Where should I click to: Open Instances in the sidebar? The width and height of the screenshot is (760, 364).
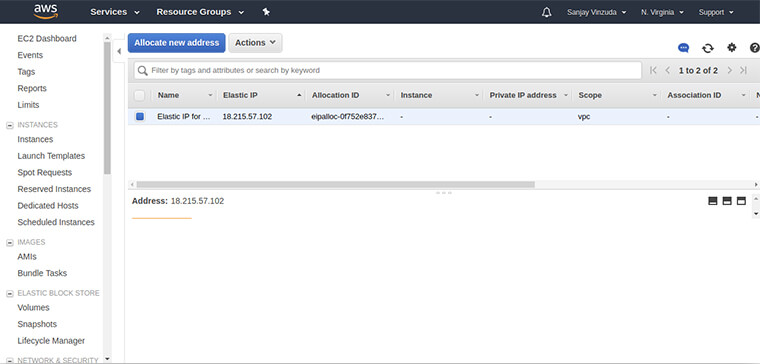coord(35,139)
